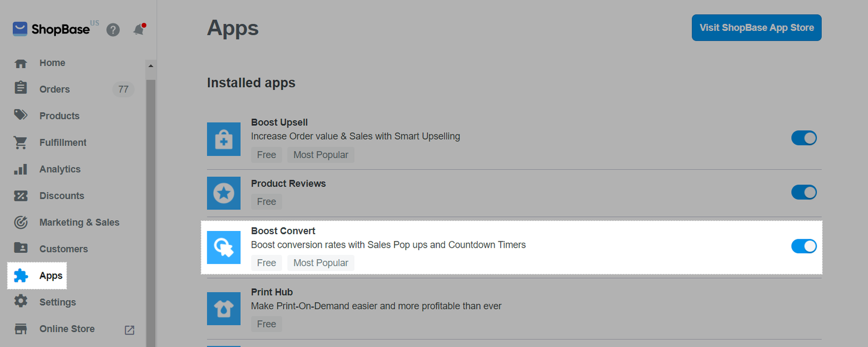Click the Boost Convert app icon
This screenshot has height=347, width=868.
pyautogui.click(x=224, y=247)
